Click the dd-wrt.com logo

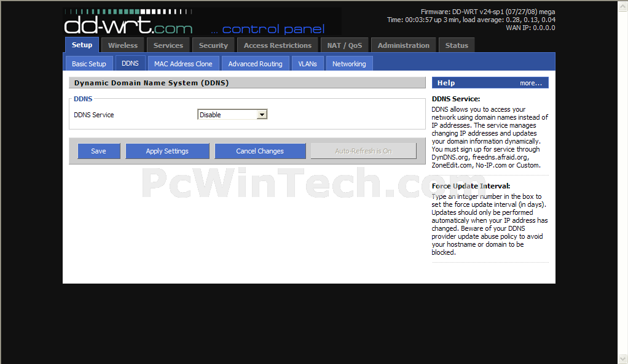[128, 23]
